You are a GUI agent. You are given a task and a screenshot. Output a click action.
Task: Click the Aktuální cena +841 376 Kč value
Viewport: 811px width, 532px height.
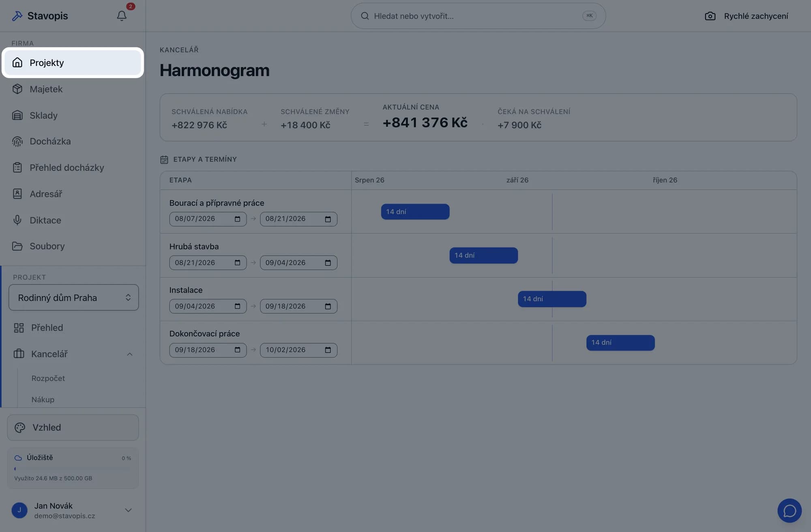425,122
